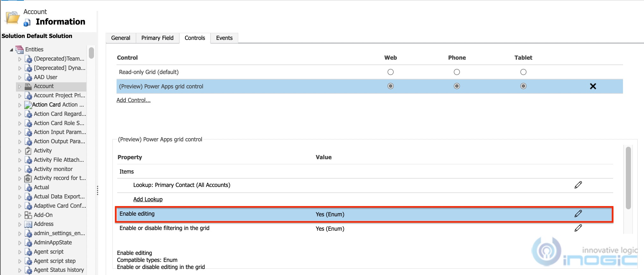This screenshot has height=275, width=644.
Task: Click the navigation pane splitter handle
Action: coord(97,190)
